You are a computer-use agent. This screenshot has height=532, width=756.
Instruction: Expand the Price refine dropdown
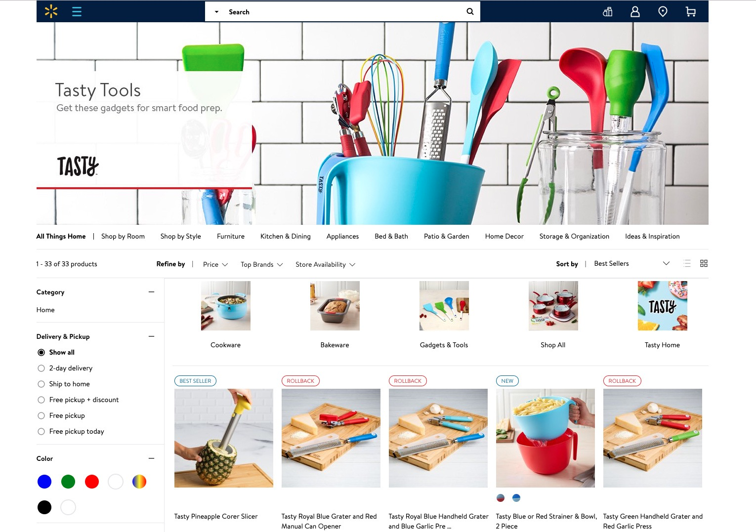215,264
